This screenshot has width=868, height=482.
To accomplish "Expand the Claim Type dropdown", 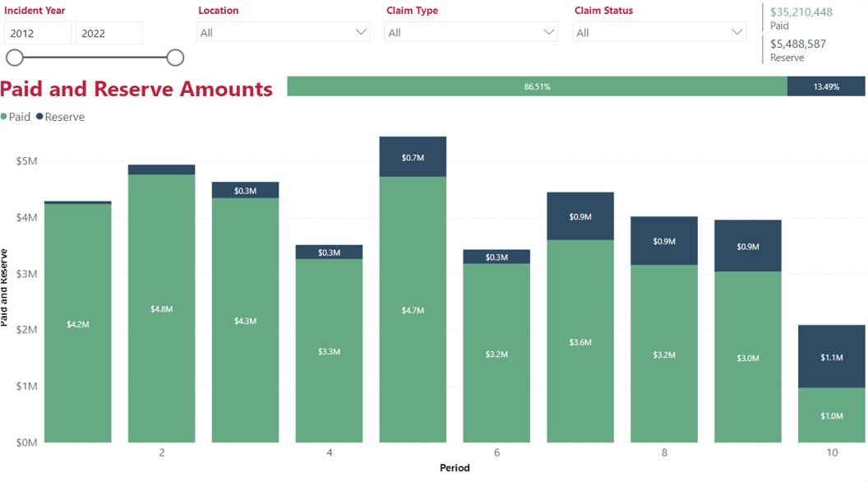I will (x=471, y=32).
